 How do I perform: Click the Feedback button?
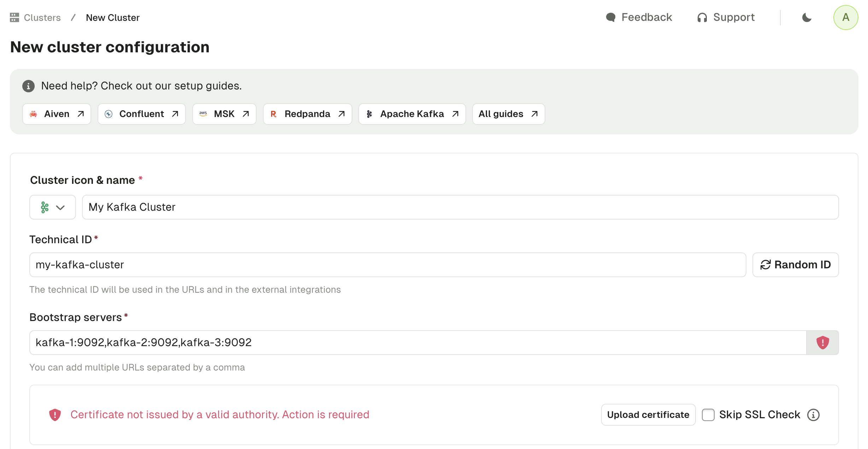click(x=639, y=17)
